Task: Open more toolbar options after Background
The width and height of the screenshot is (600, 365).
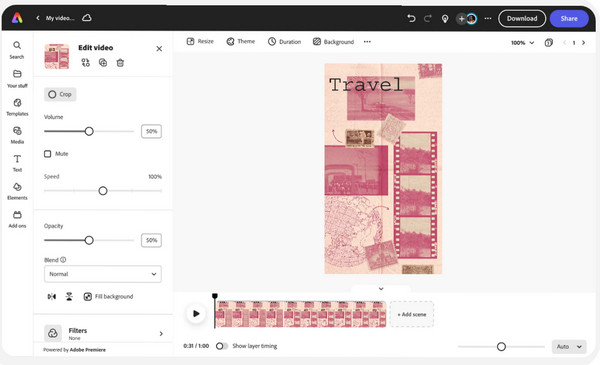Action: pyautogui.click(x=367, y=42)
